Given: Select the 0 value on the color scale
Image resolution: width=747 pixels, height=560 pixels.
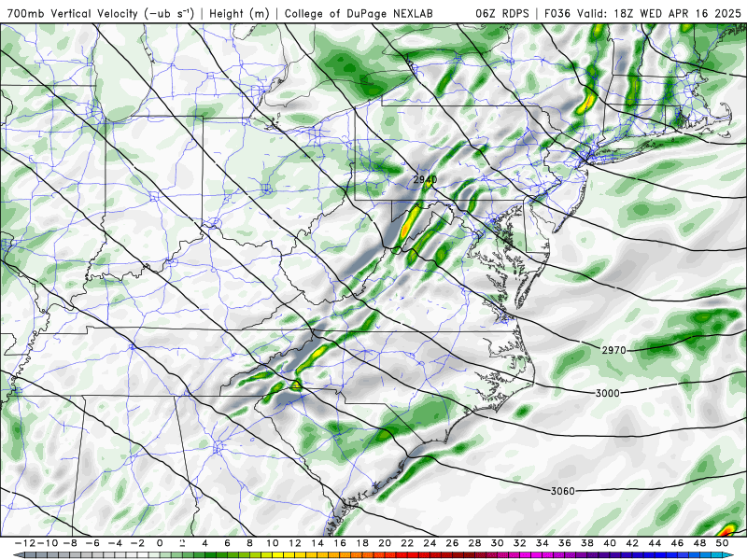Looking at the screenshot, I should coord(160,543).
